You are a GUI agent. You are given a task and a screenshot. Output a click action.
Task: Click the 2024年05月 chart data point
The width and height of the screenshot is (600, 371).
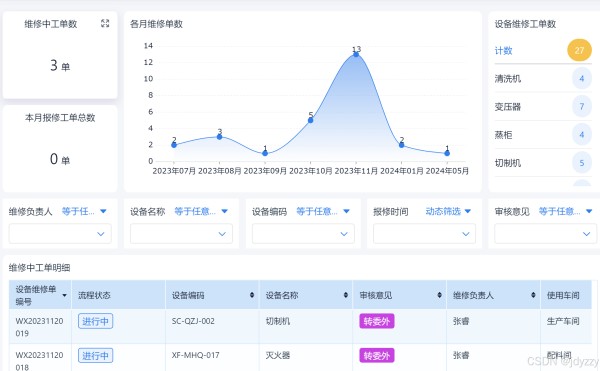447,153
